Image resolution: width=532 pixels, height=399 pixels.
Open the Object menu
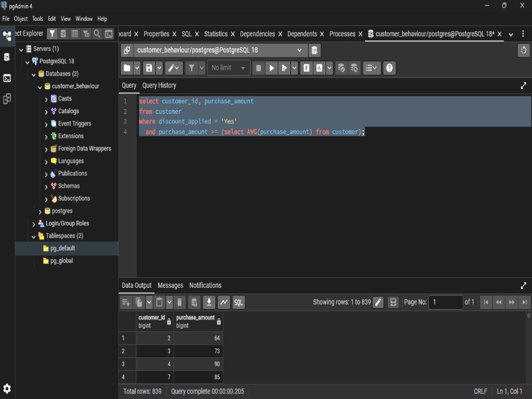[x=21, y=19]
